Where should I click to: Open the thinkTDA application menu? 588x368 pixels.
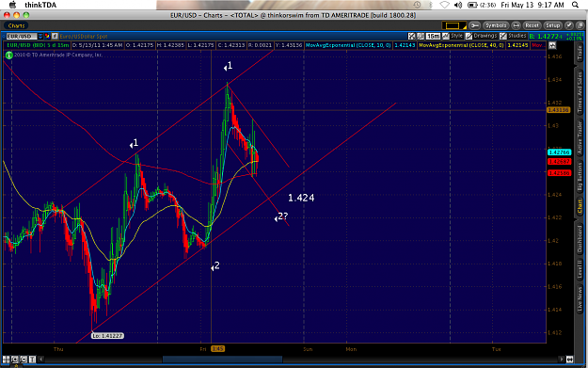40,5
